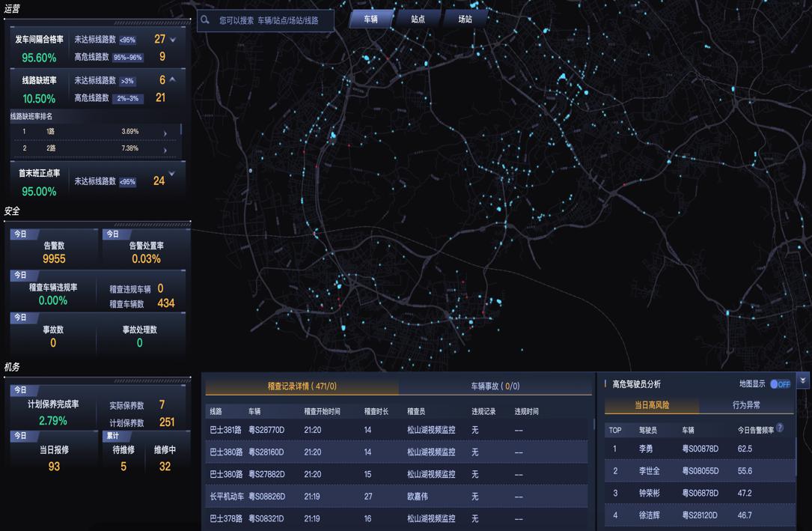Screen dimensions: 812x531
Task: Open details arrow for 1路 ranking row
Action: pyautogui.click(x=165, y=133)
